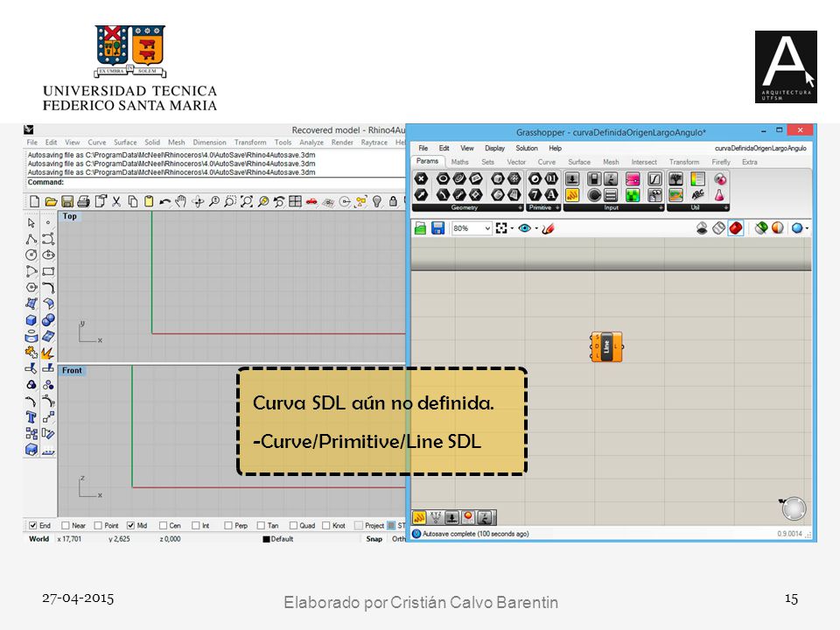The image size is (840, 630).
Task: Select the Line SDL component on canvas
Action: pyautogui.click(x=606, y=347)
